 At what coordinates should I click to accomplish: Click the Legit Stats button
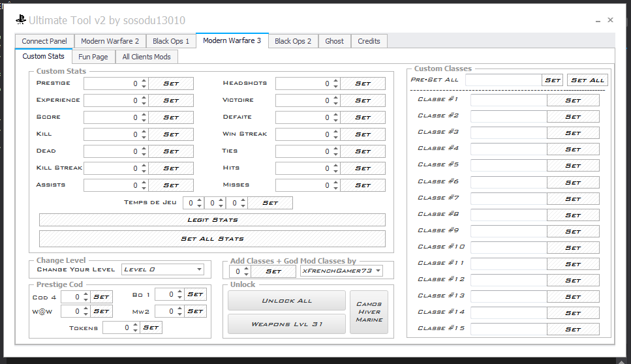point(212,220)
